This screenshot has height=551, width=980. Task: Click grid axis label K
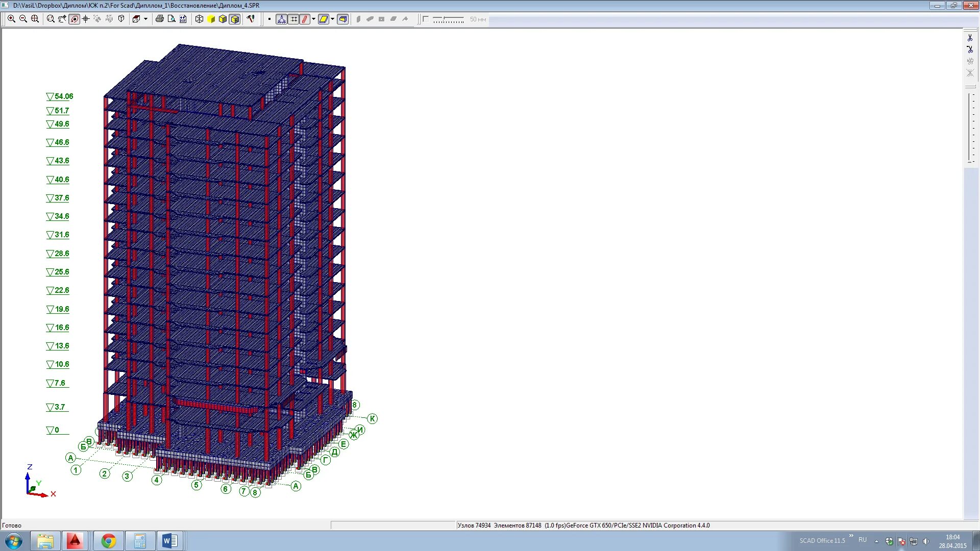coord(372,419)
